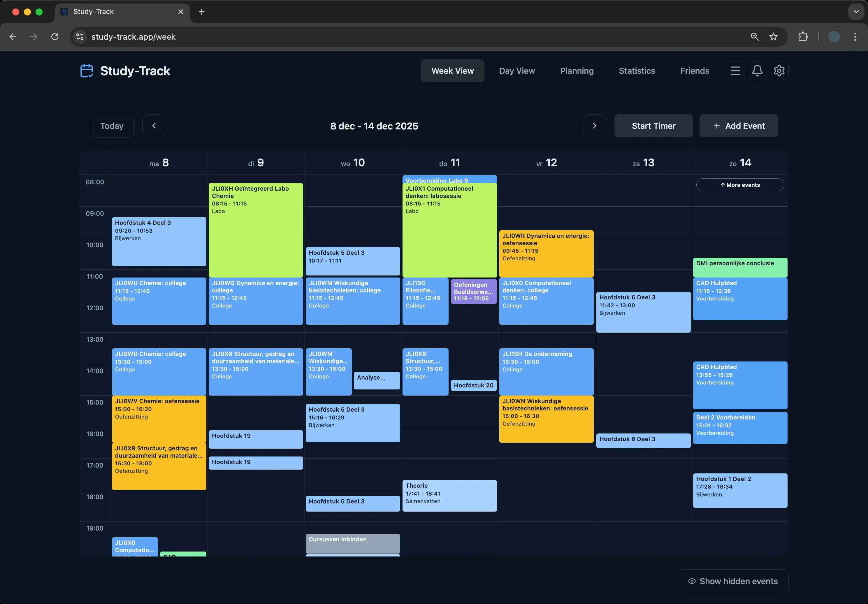The width and height of the screenshot is (868, 604).
Task: Go to previous week with left chevron
Action: 154,126
